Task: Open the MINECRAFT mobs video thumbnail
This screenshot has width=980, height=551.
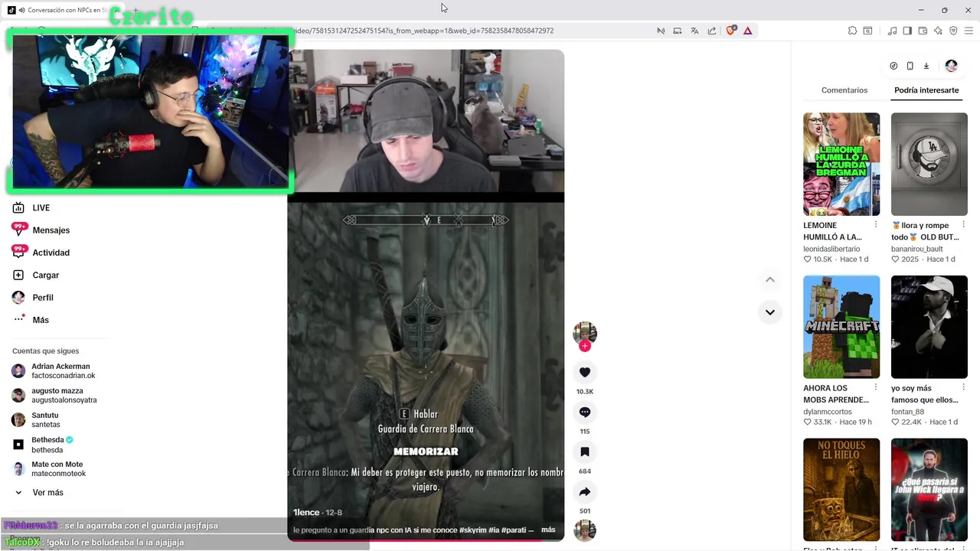Action: [x=841, y=327]
